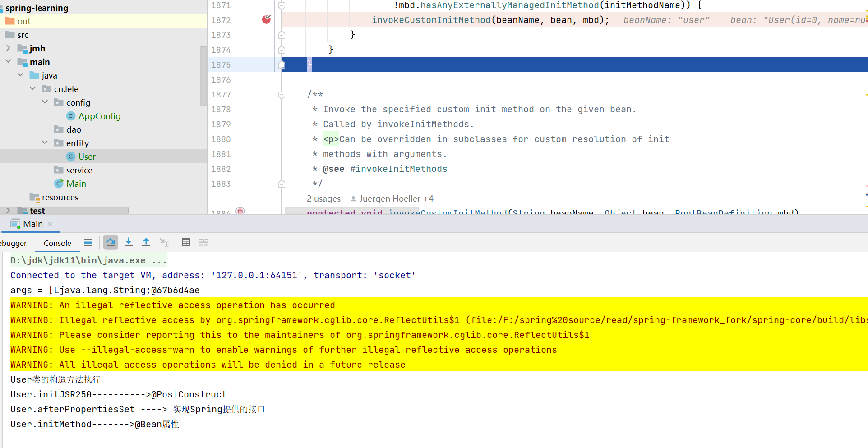Click Juergen Hoeller +4 author hint
This screenshot has width=868, height=448.
coord(396,199)
